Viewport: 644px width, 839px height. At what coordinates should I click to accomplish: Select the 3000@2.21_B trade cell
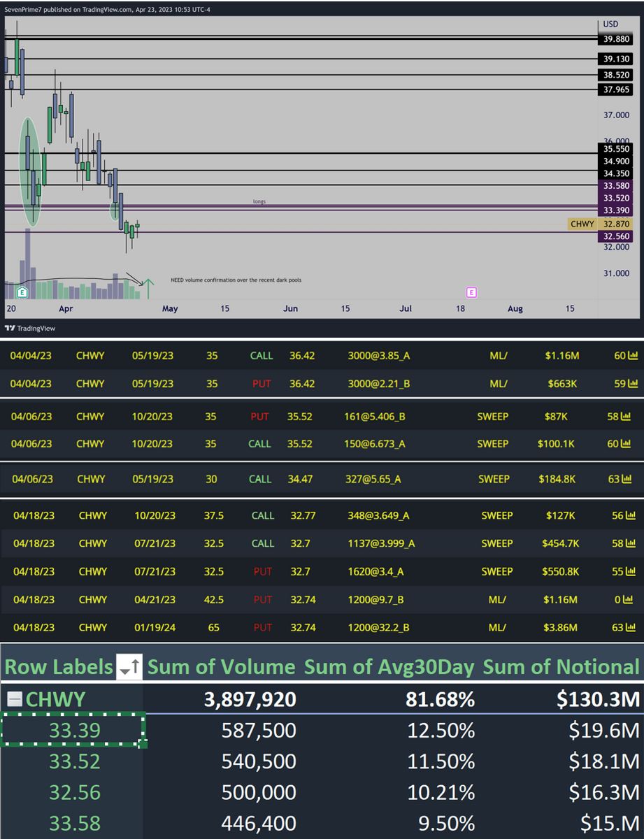tap(378, 383)
